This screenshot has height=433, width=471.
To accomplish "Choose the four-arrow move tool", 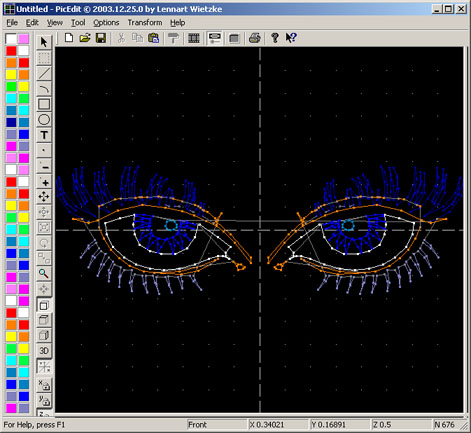I will (x=44, y=197).
